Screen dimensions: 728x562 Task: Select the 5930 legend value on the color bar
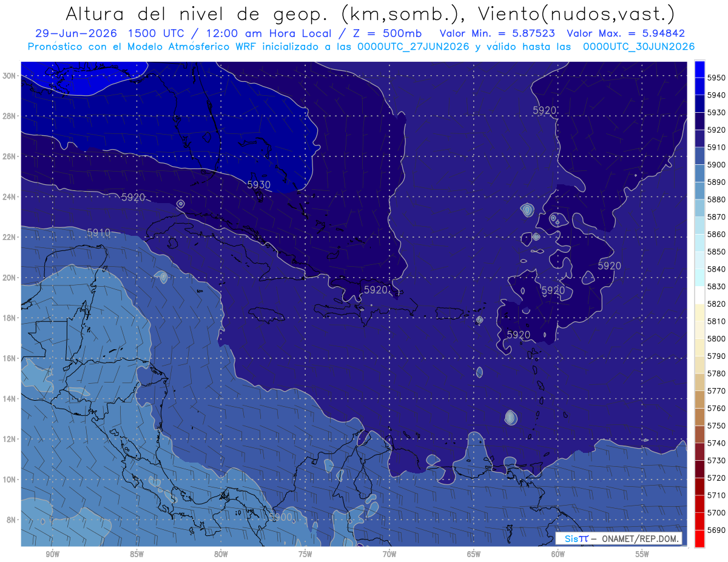716,112
